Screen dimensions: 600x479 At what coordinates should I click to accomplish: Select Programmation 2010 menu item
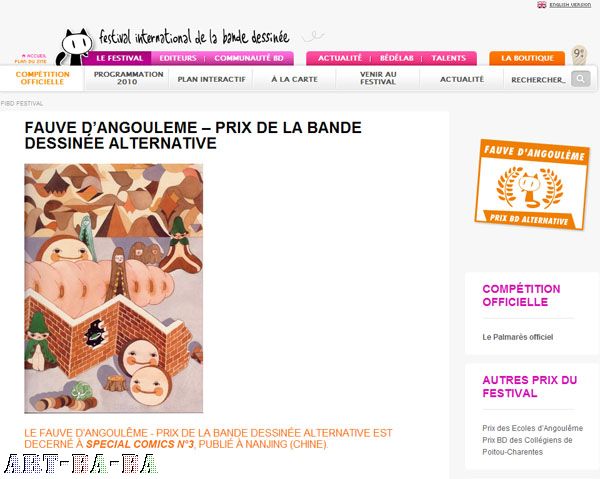[x=128, y=78]
